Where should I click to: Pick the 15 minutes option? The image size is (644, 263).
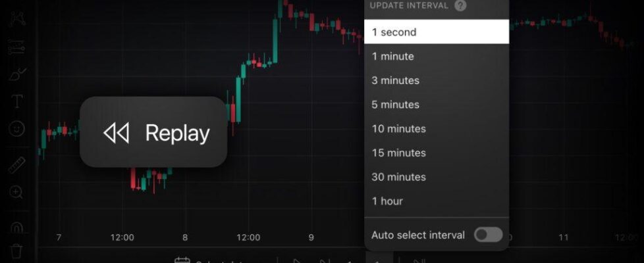[x=436, y=153]
